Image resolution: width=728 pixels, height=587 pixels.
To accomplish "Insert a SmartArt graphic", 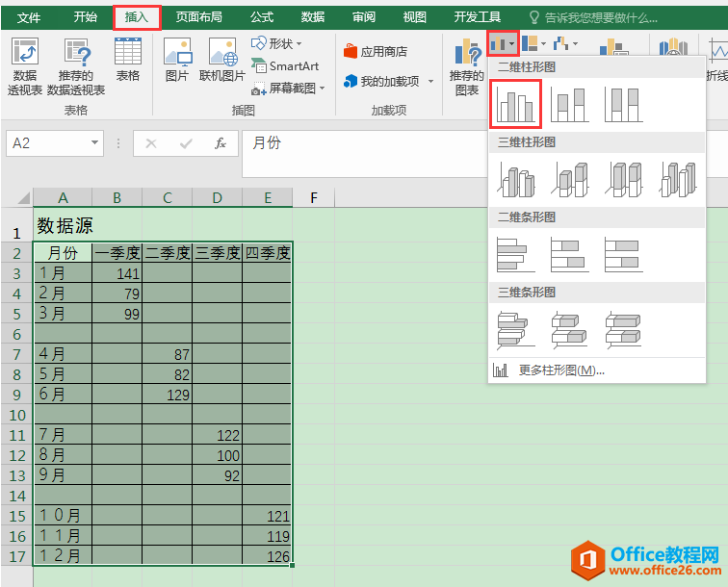I will (x=285, y=65).
